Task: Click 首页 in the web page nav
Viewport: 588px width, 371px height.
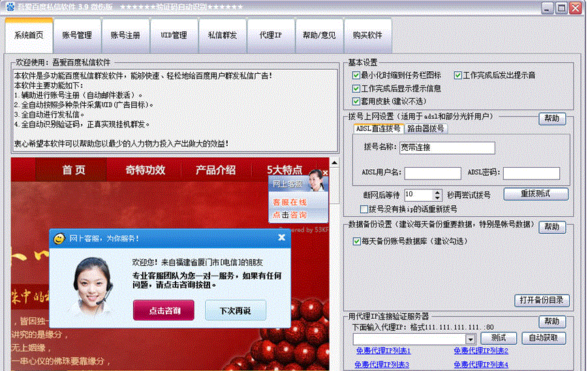Action: pyautogui.click(x=74, y=170)
